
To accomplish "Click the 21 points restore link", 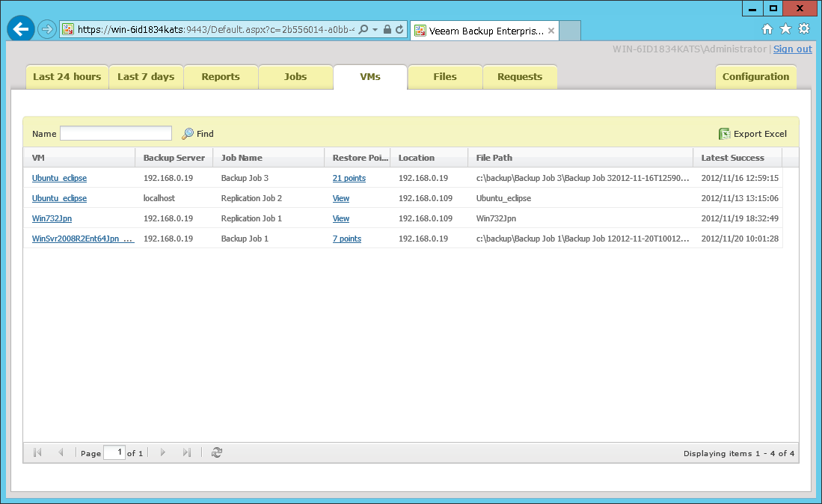I will 349,178.
